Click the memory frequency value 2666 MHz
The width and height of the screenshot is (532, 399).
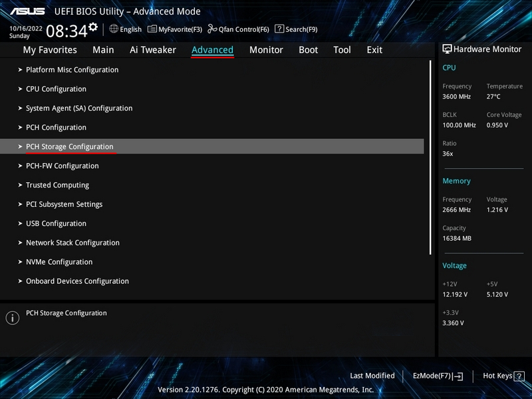click(x=456, y=210)
